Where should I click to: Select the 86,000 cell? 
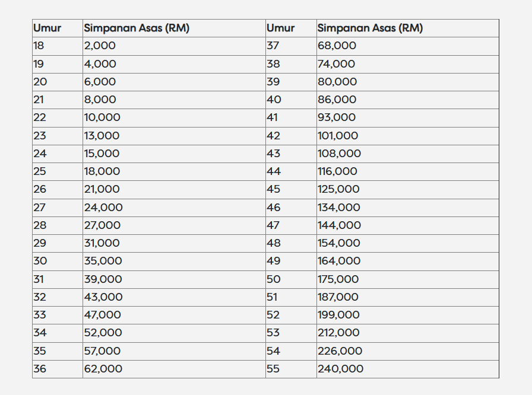[408, 100]
